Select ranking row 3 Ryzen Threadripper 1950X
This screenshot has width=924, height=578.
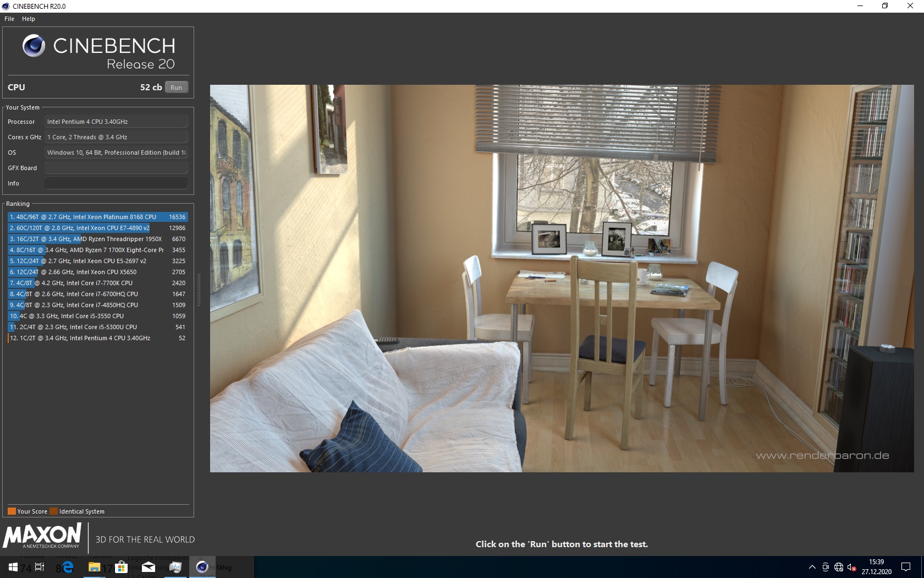point(98,239)
